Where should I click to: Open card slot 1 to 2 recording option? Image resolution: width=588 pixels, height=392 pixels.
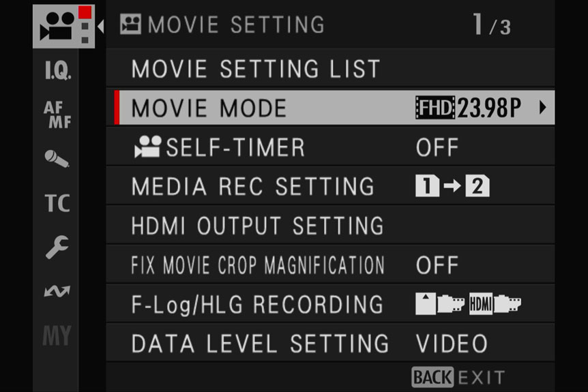coord(452,186)
